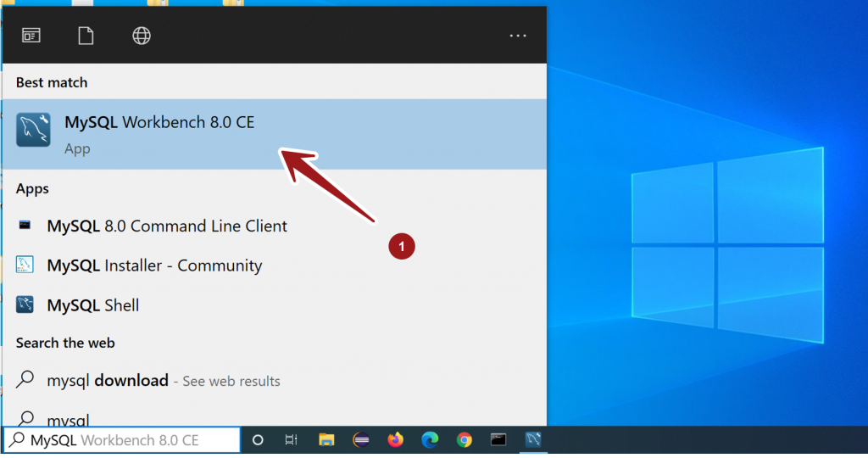Open the Command Prompt taskbar icon
Viewport: 868px width, 458px height.
coord(498,440)
